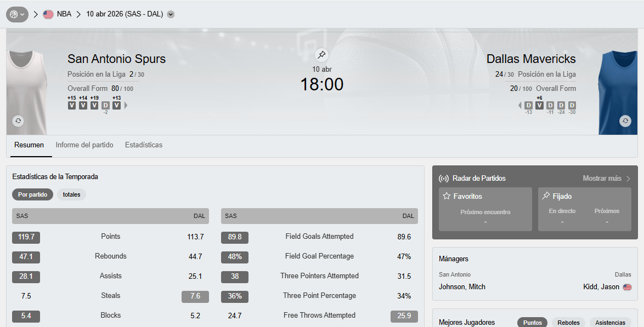Click the star icon in the Favoritos panel
Screen dimensions: 644x327
(447, 196)
